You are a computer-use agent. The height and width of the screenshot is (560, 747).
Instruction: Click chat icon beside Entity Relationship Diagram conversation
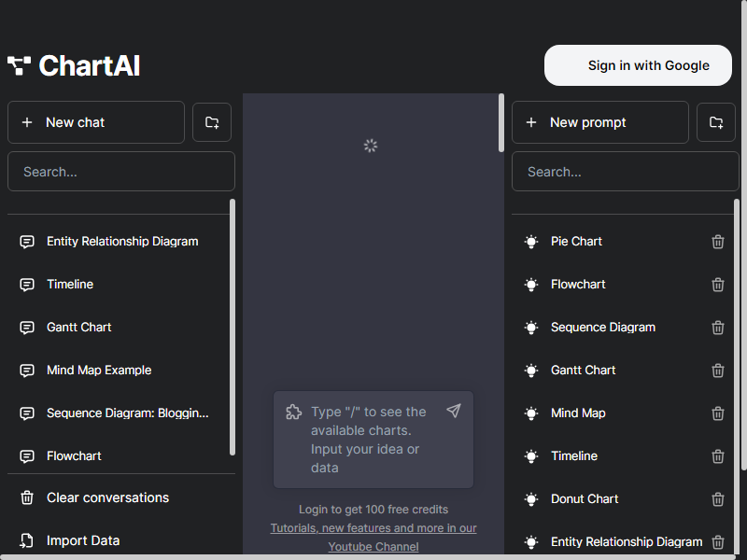(27, 242)
